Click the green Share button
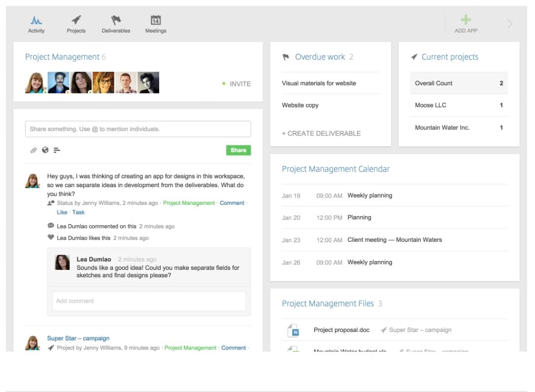Screen dimensions: 535x392 click(x=238, y=150)
